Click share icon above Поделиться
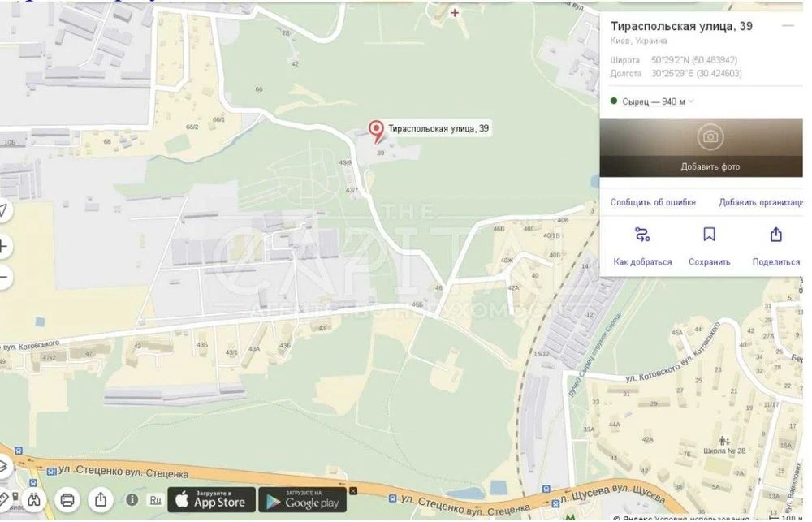This screenshot has height=522, width=812. [775, 234]
